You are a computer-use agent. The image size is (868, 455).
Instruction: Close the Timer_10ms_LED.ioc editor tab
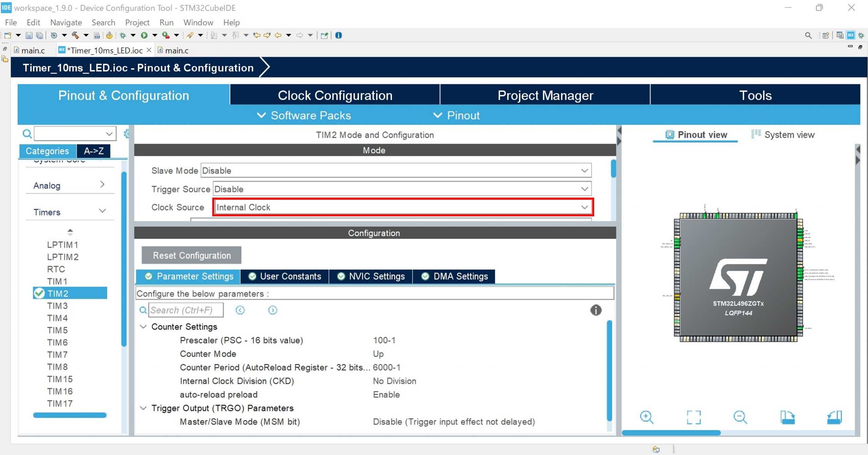click(149, 50)
